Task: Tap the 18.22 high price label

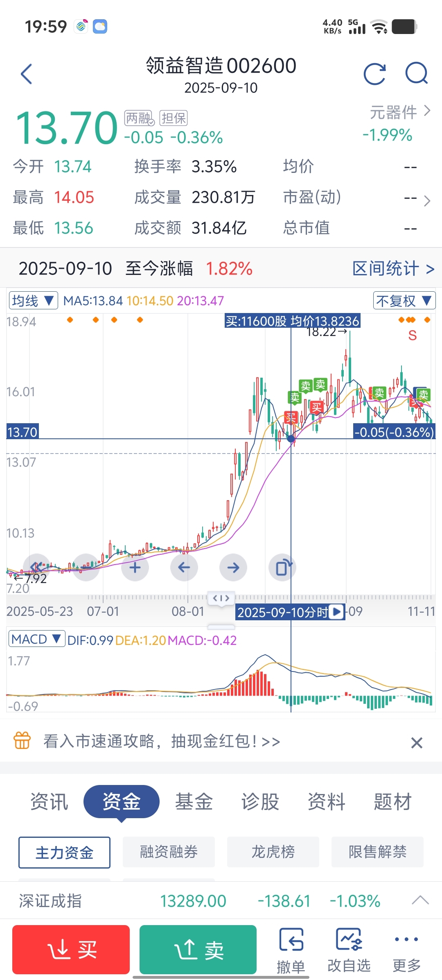Action: 327,332
